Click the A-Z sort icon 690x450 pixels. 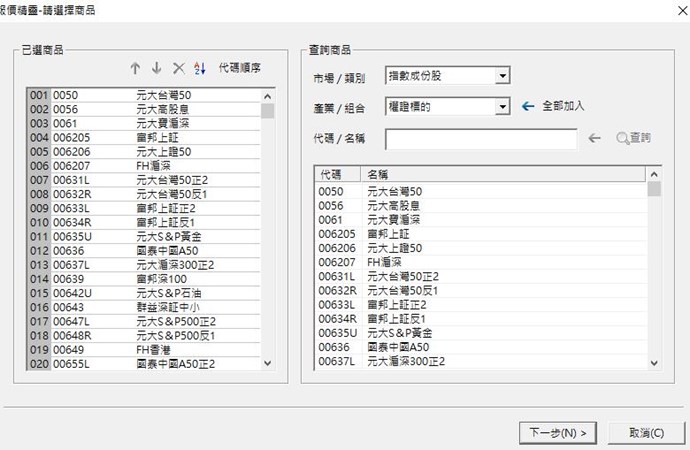click(x=198, y=68)
